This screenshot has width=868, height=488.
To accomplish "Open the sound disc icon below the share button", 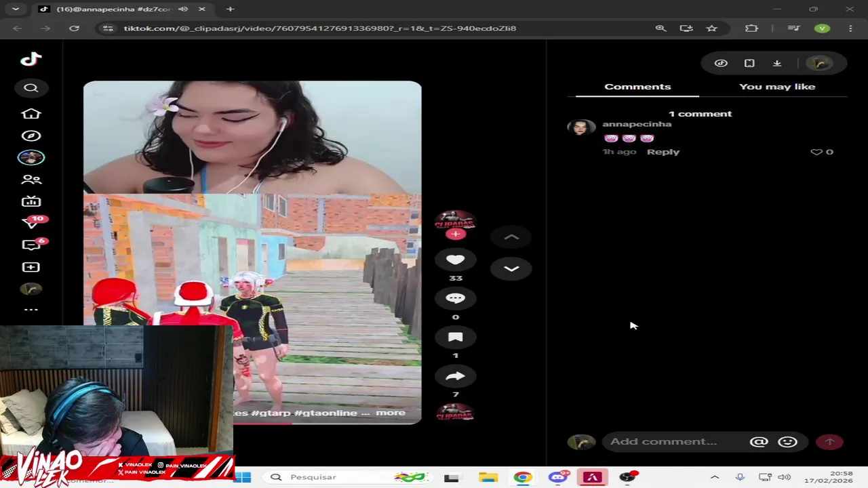I will [456, 412].
